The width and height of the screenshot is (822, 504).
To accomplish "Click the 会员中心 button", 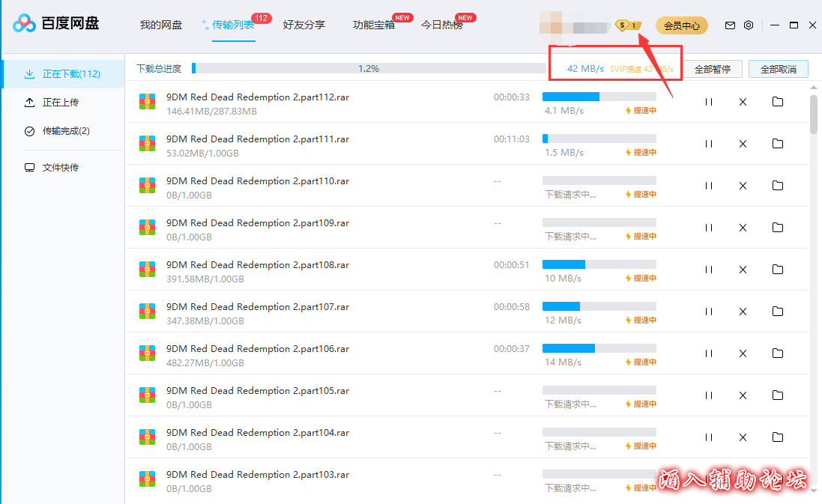I will (682, 25).
